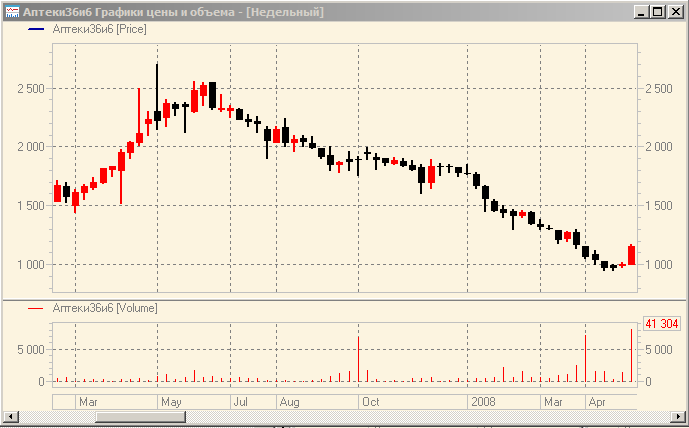
Task: Click the 1 500 label on left price axis
Action: 31,206
